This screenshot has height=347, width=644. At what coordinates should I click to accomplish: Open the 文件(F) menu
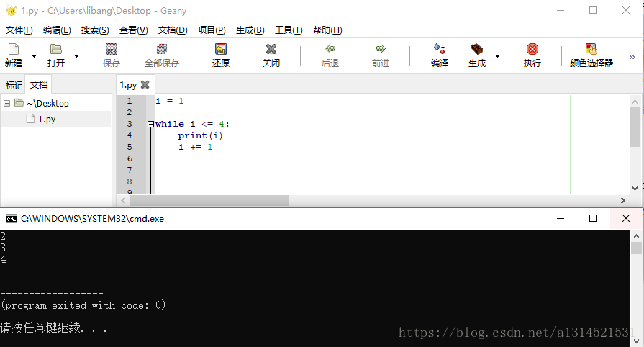[x=19, y=30]
